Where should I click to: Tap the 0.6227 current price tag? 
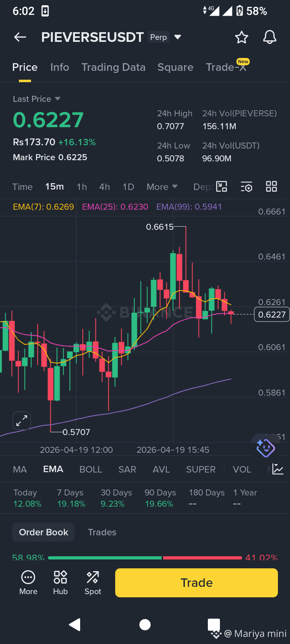[272, 314]
